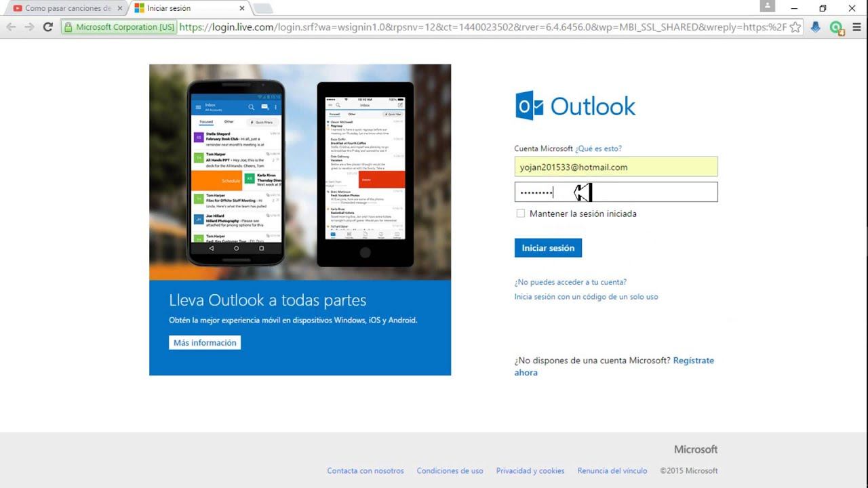Go forward to the next page
Image resolution: width=868 pixels, height=488 pixels.
point(29,27)
